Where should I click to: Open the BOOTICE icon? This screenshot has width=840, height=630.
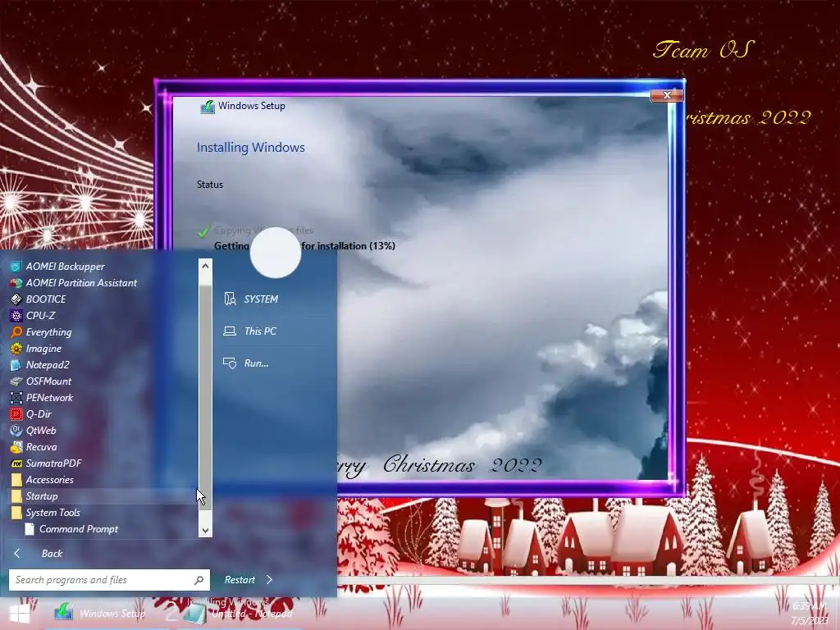pyautogui.click(x=16, y=299)
